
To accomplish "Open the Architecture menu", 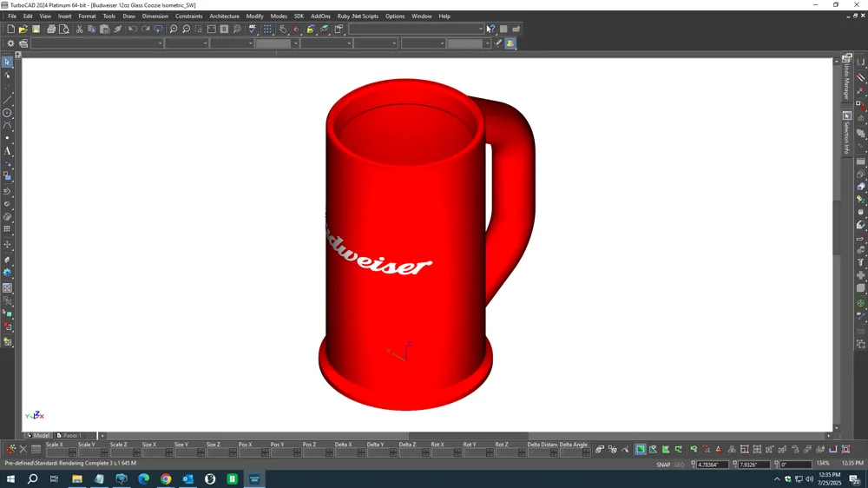I will (x=224, y=16).
